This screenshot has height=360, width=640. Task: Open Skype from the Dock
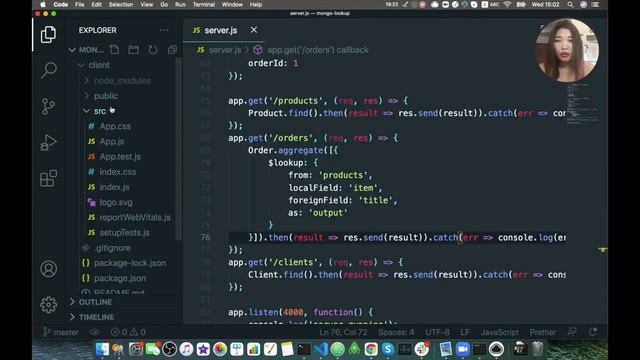click(388, 349)
